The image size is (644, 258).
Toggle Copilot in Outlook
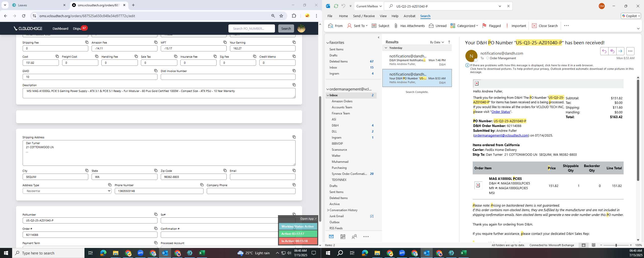coord(631,16)
